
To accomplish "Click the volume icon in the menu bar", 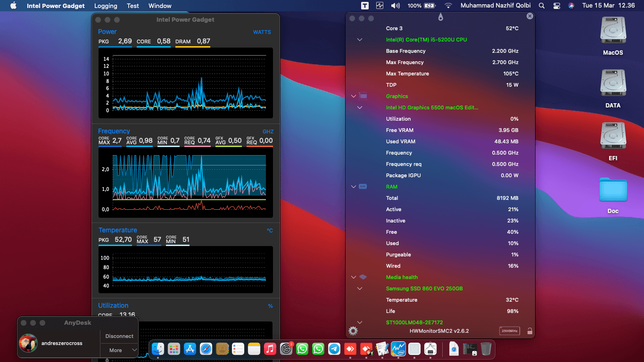I will [x=395, y=6].
